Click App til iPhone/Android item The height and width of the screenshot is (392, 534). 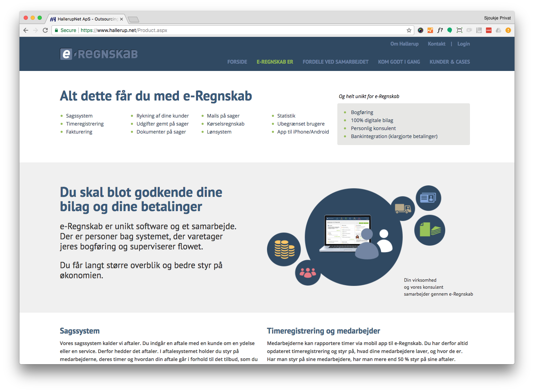[x=303, y=132]
